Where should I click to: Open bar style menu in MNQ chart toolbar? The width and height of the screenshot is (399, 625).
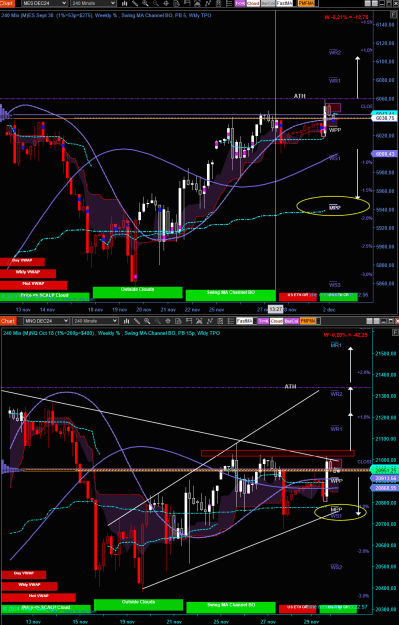coord(126,321)
